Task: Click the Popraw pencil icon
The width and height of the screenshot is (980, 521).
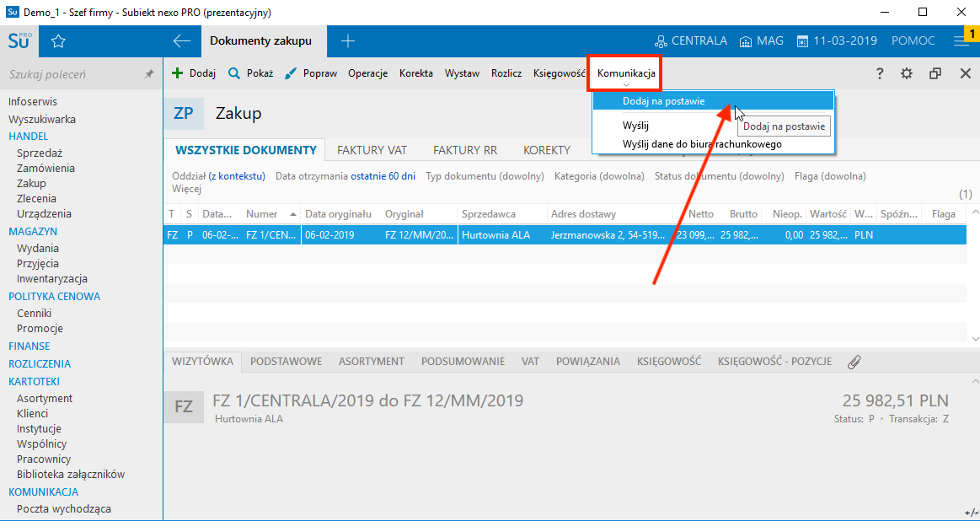Action: pos(289,73)
